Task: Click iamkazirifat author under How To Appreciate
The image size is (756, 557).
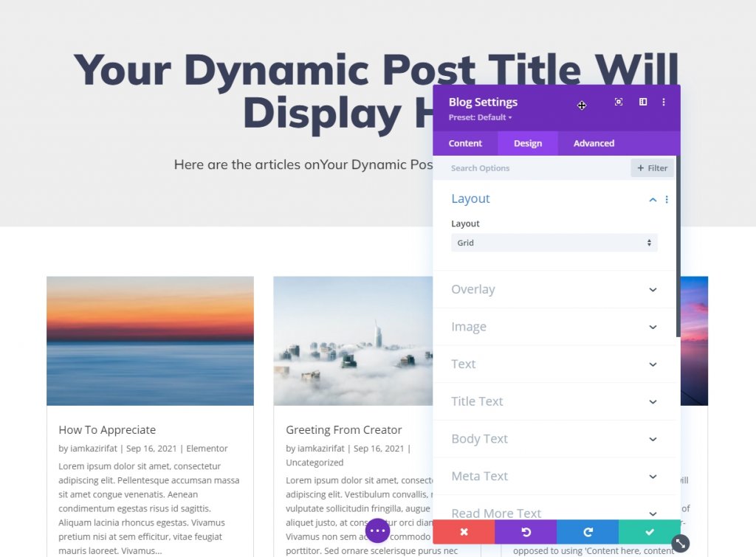Action: pos(94,449)
